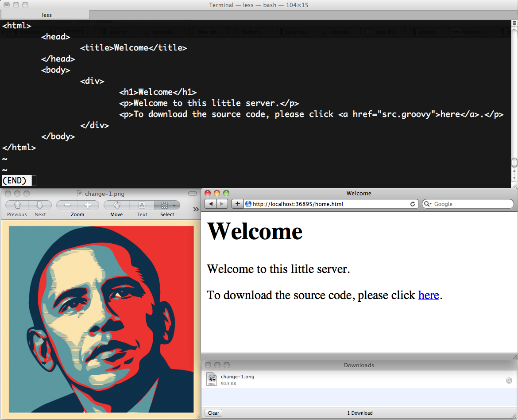Click the "Welcome" heading on the web page
Viewport: 518px width, 420px height.
coord(255,231)
